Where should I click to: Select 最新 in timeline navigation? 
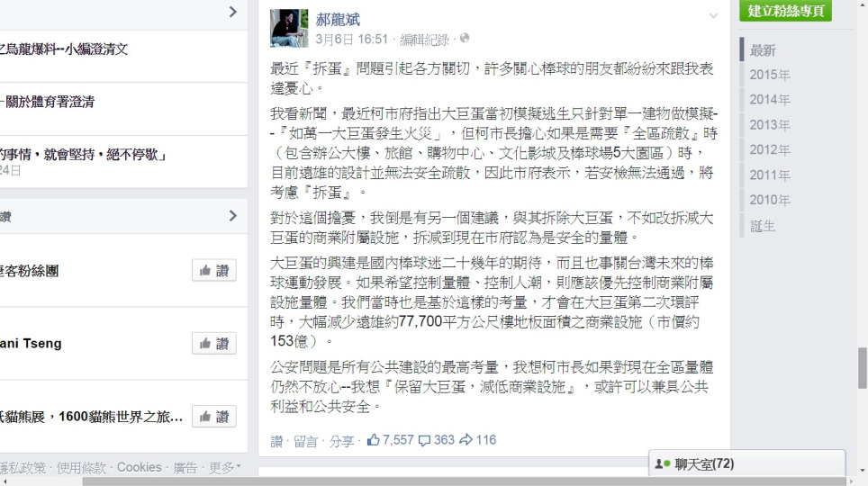[x=763, y=50]
